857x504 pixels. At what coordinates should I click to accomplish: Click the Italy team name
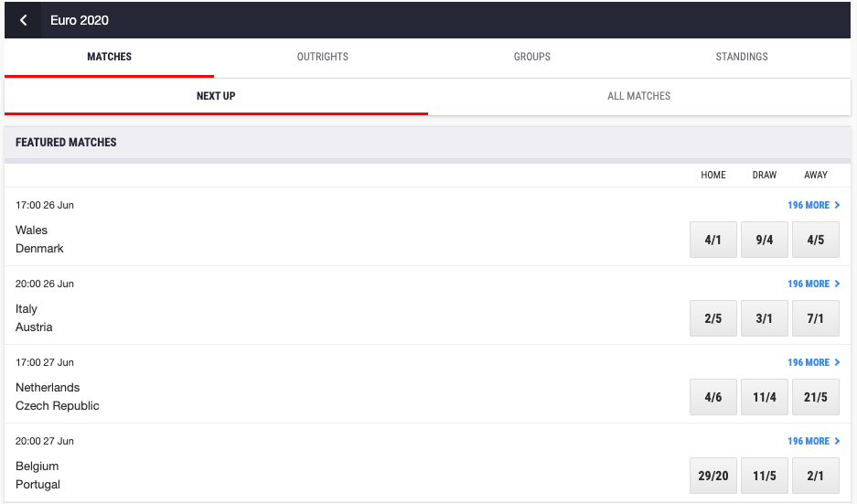tap(27, 309)
